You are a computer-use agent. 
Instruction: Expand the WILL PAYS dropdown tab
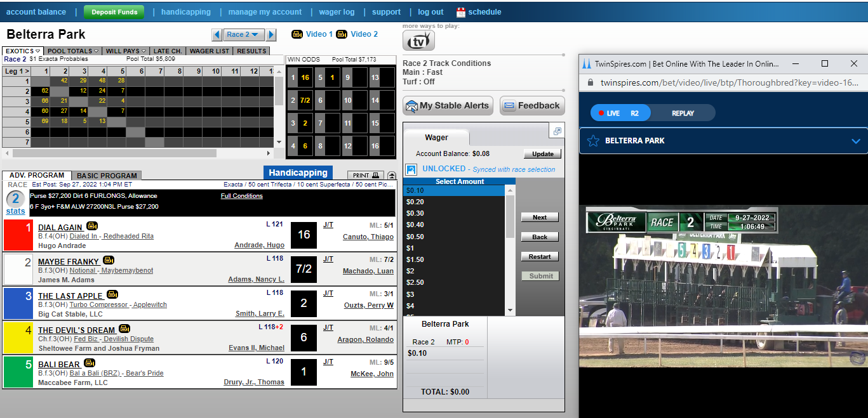(126, 51)
